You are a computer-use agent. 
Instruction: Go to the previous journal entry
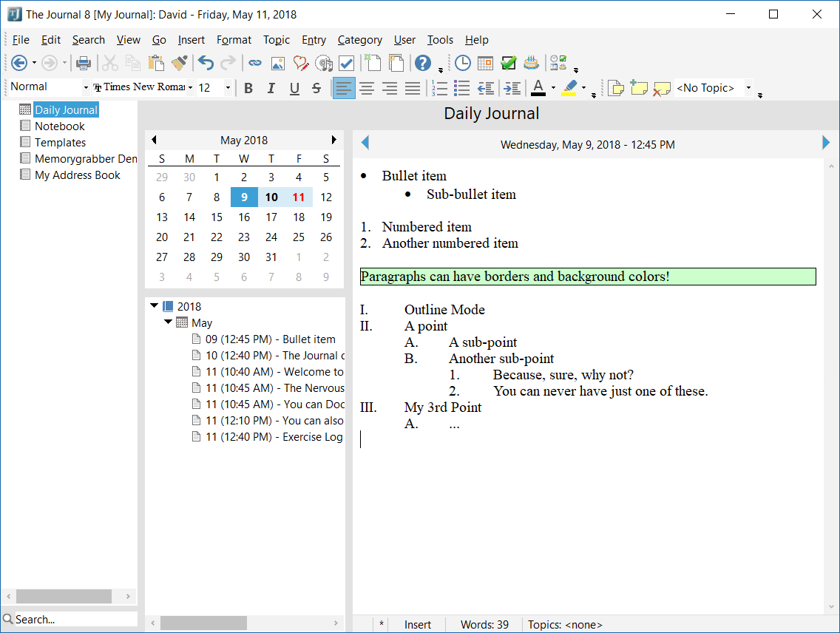pyautogui.click(x=365, y=143)
